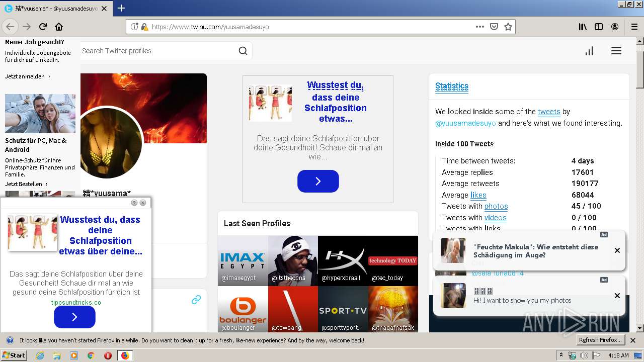Open the @thaqafnafsak profile tile
The width and height of the screenshot is (644, 362).
tap(393, 309)
